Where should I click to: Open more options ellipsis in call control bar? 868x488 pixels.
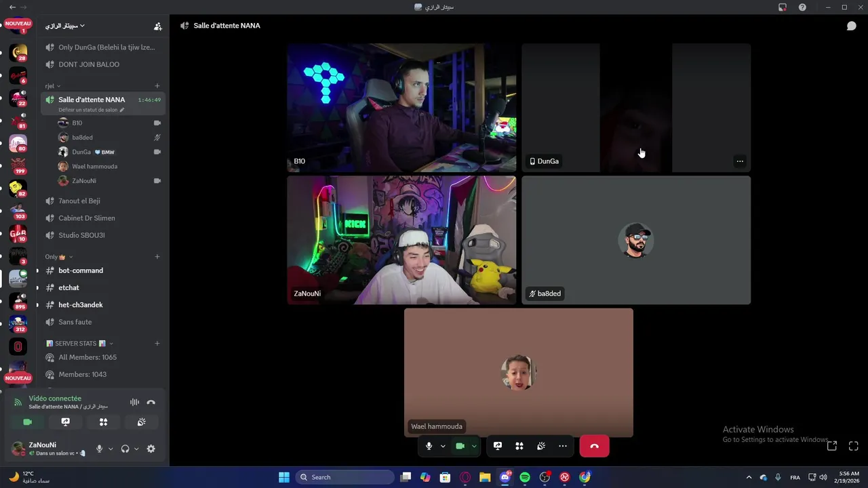[x=563, y=446]
